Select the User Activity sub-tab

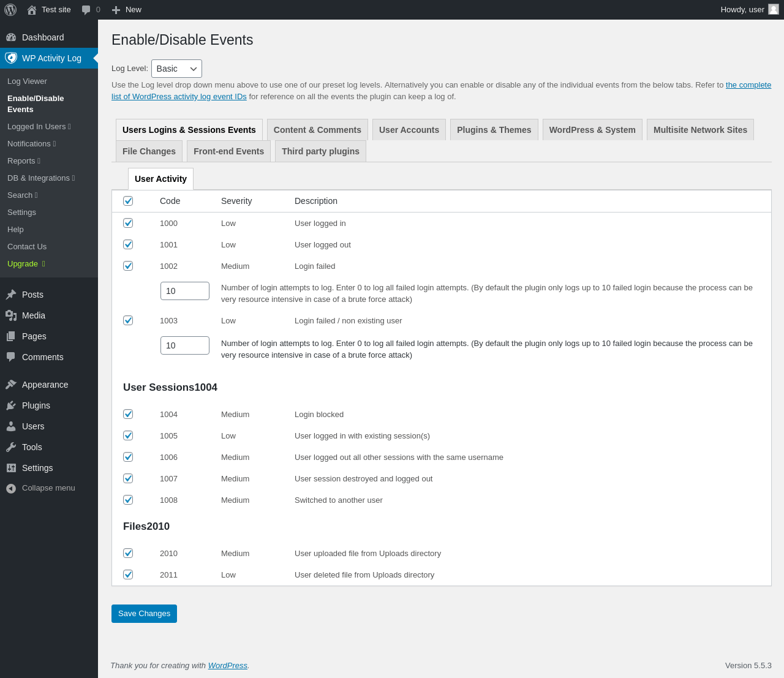160,179
